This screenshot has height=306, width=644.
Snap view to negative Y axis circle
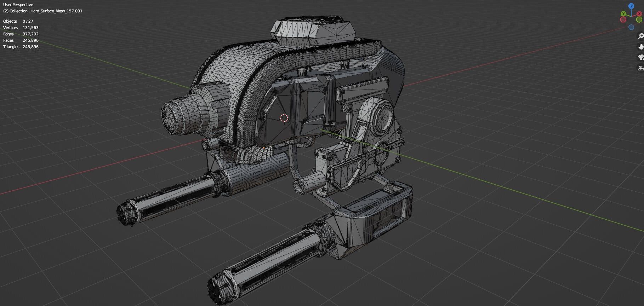click(639, 19)
